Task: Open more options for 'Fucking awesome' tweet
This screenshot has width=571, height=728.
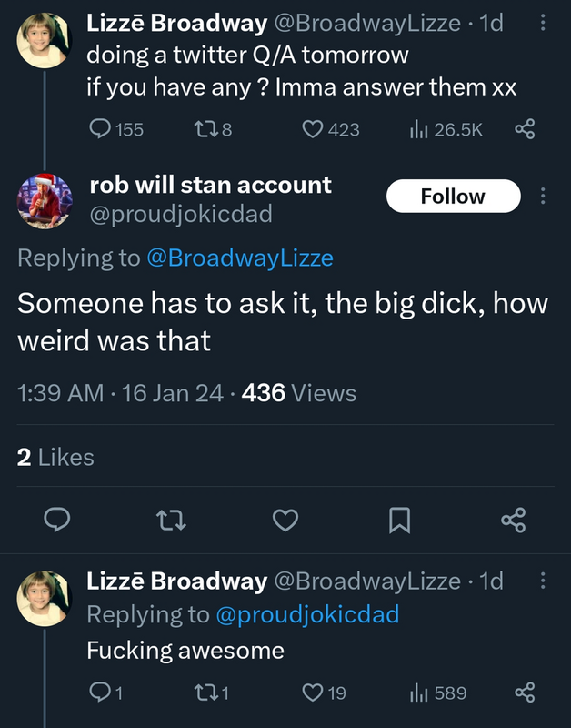Action: [x=544, y=581]
